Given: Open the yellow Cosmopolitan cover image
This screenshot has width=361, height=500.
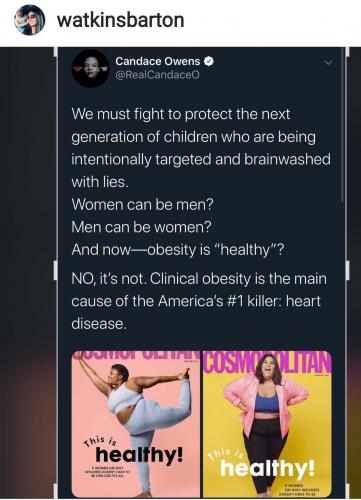Looking at the screenshot, I should tap(267, 424).
